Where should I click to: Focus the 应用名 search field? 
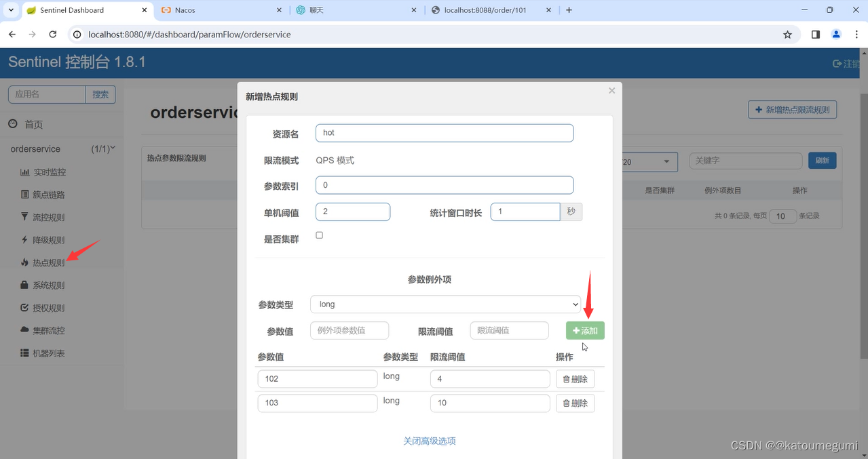coord(47,94)
